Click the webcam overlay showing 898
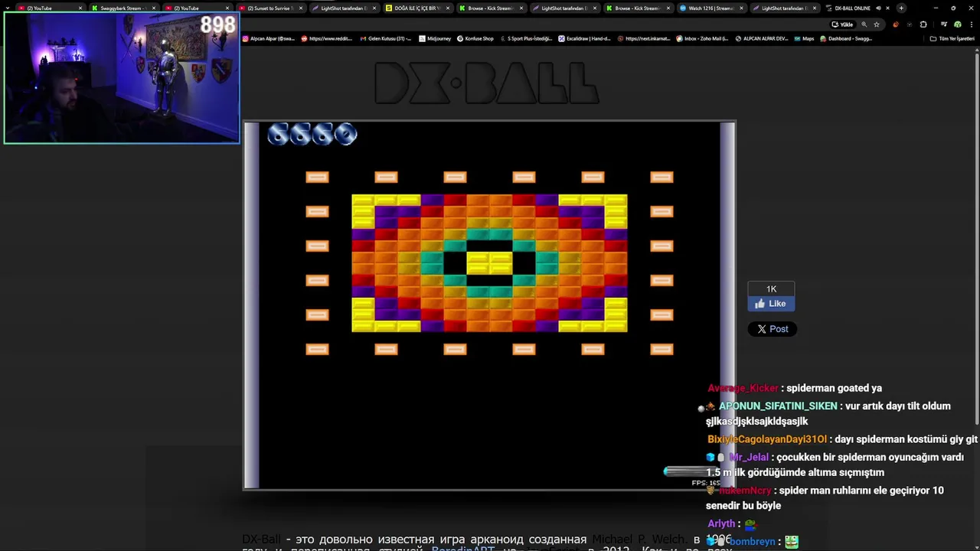The image size is (980, 551). tap(122, 77)
